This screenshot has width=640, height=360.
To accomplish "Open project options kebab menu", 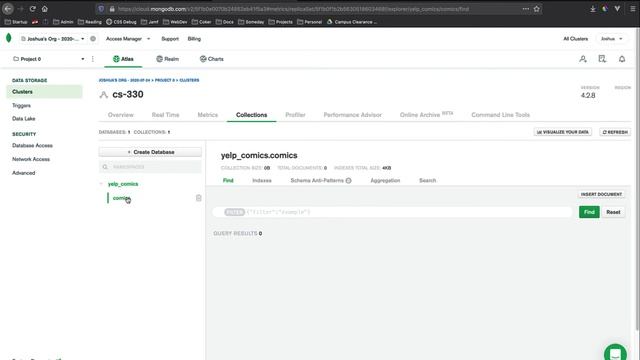I will point(93,59).
